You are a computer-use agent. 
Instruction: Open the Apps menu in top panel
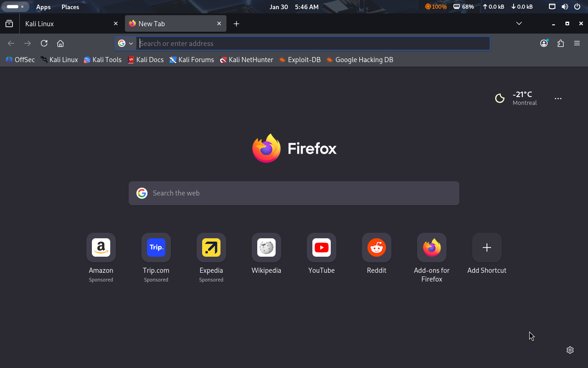coord(44,7)
